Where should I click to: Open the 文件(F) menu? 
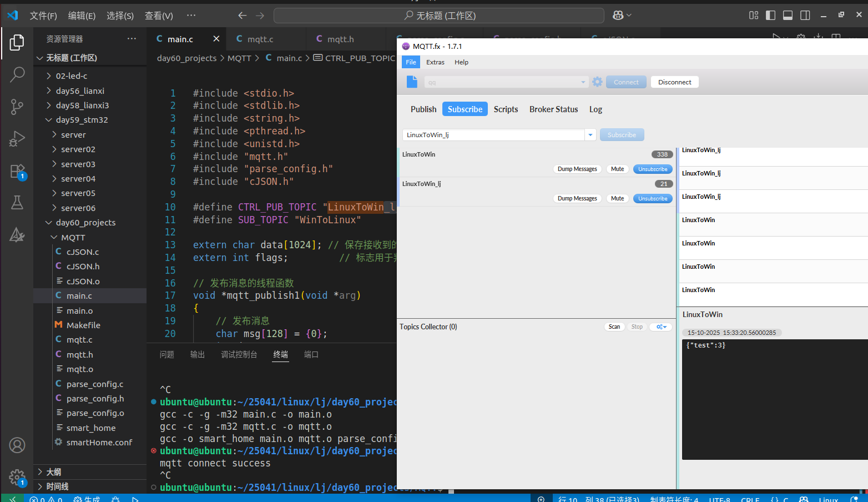pyautogui.click(x=43, y=16)
